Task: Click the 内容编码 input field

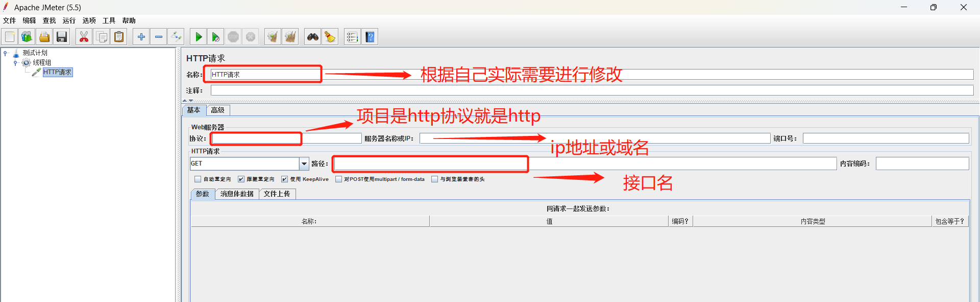Action: pos(922,164)
